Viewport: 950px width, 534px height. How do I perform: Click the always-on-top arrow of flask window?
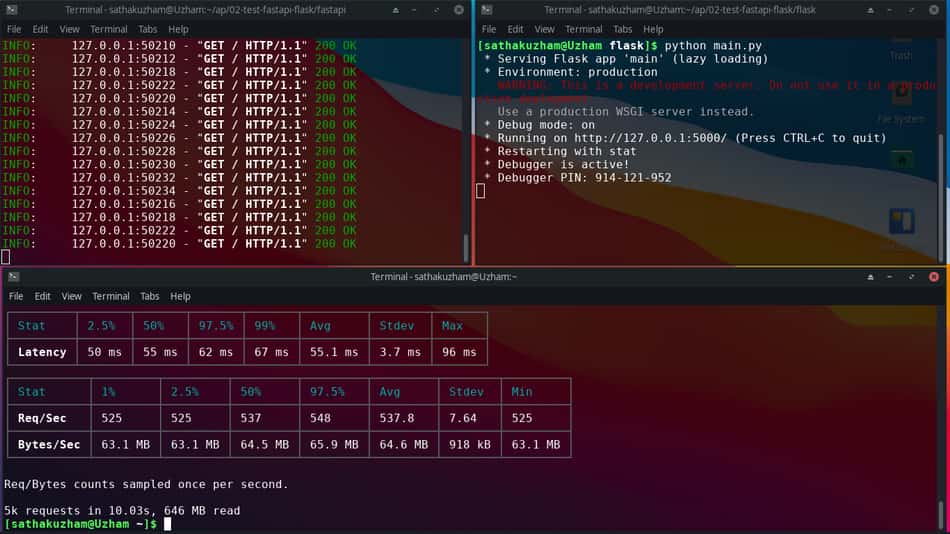pyautogui.click(x=871, y=10)
